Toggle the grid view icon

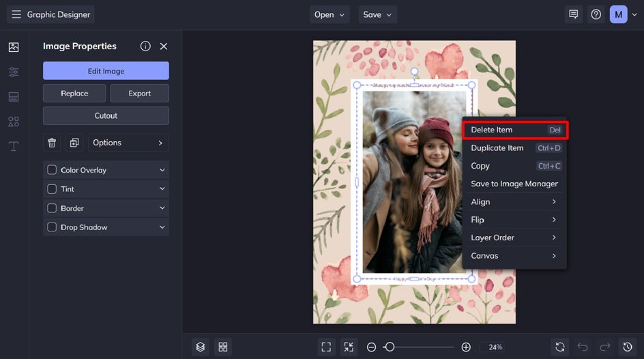223,347
